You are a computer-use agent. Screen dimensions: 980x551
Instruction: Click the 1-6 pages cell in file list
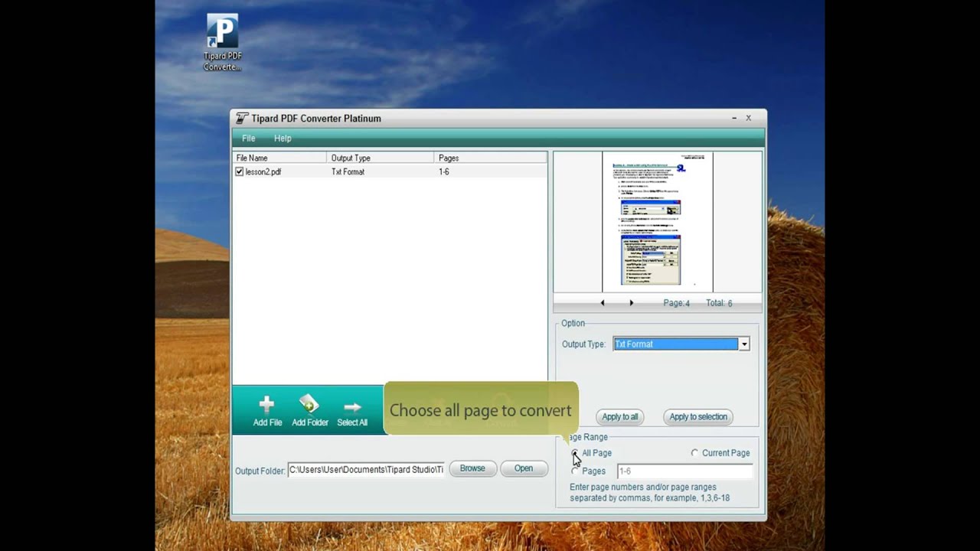pyautogui.click(x=444, y=172)
